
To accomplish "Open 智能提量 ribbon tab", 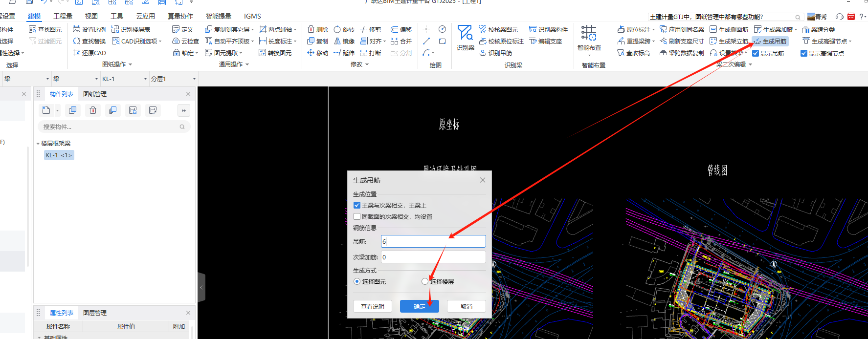I will (219, 16).
